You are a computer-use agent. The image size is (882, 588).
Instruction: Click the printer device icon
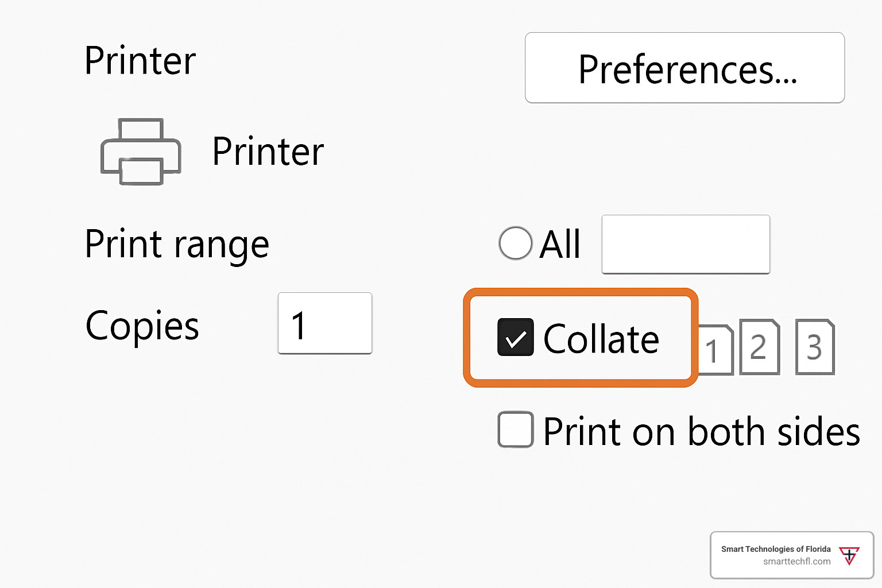point(141,152)
